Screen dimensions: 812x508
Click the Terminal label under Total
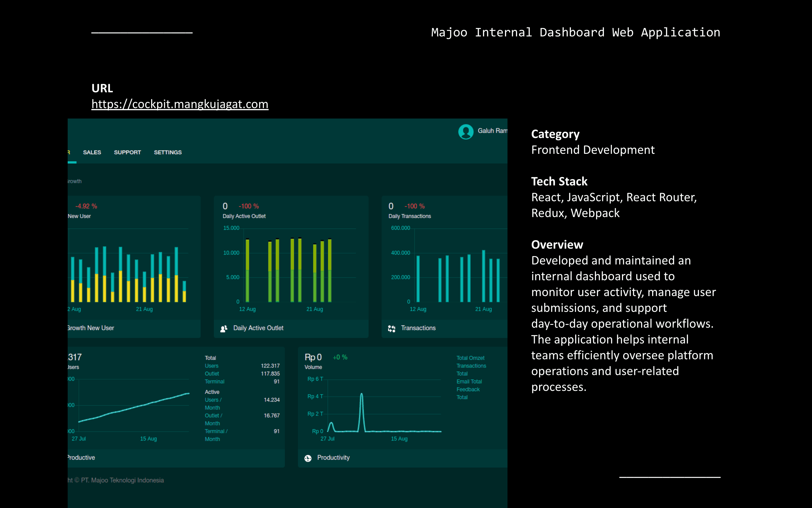(x=214, y=381)
